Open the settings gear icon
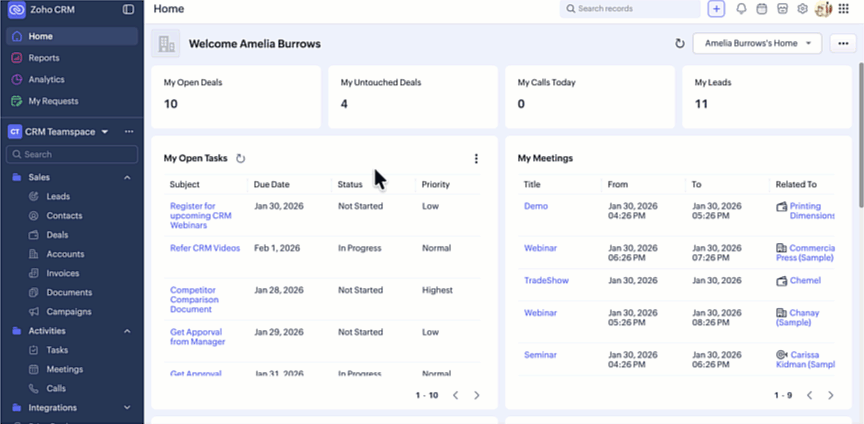 coord(802,9)
